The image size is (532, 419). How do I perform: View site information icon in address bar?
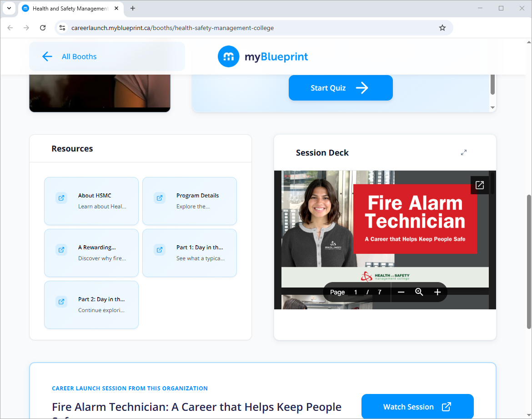point(63,28)
